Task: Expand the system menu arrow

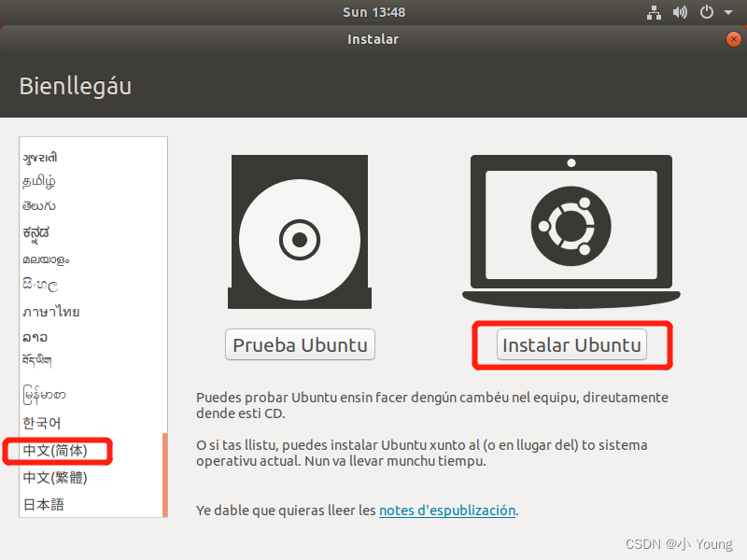Action: point(728,12)
